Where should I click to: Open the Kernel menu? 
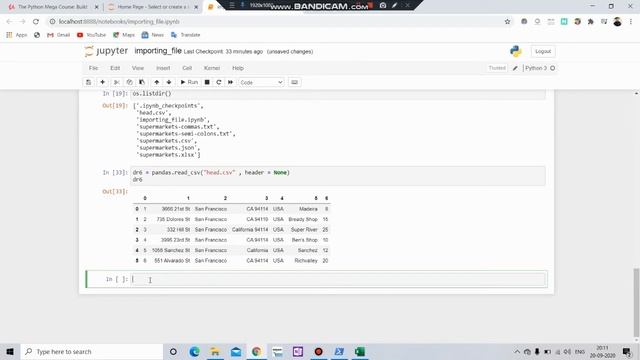pos(212,68)
